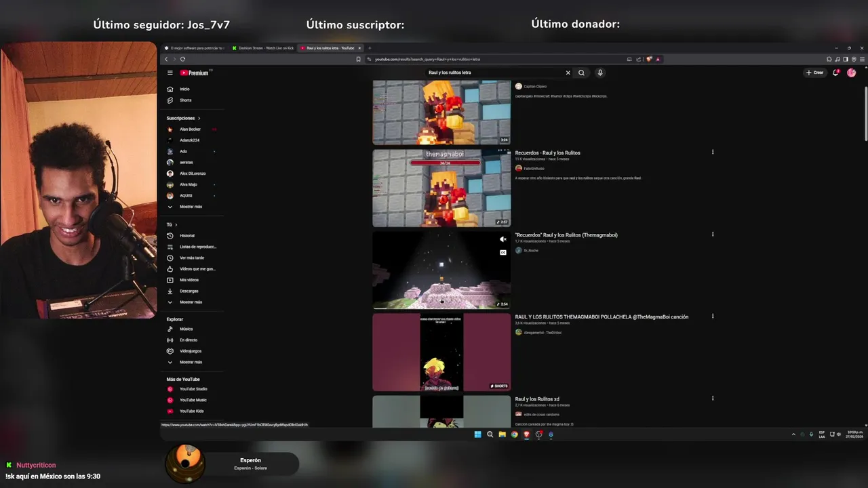Open options for POLLACHELA canción video
The height and width of the screenshot is (488, 868).
click(x=713, y=317)
